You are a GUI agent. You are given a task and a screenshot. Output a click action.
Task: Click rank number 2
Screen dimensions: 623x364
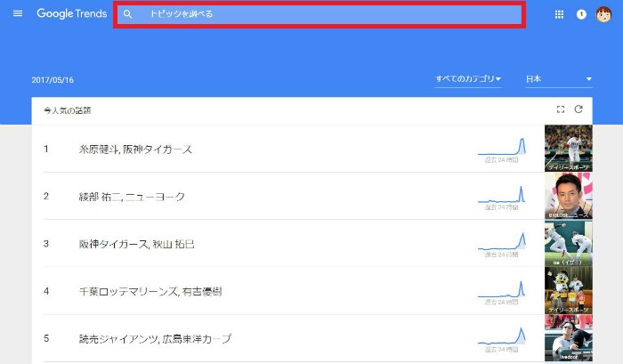coord(46,197)
